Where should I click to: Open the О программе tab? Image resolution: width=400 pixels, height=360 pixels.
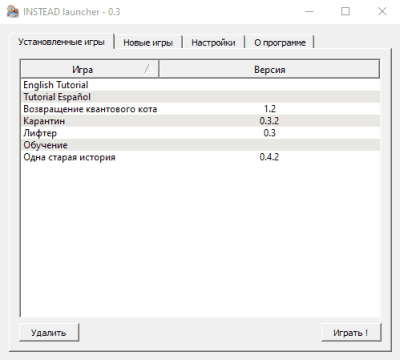280,43
